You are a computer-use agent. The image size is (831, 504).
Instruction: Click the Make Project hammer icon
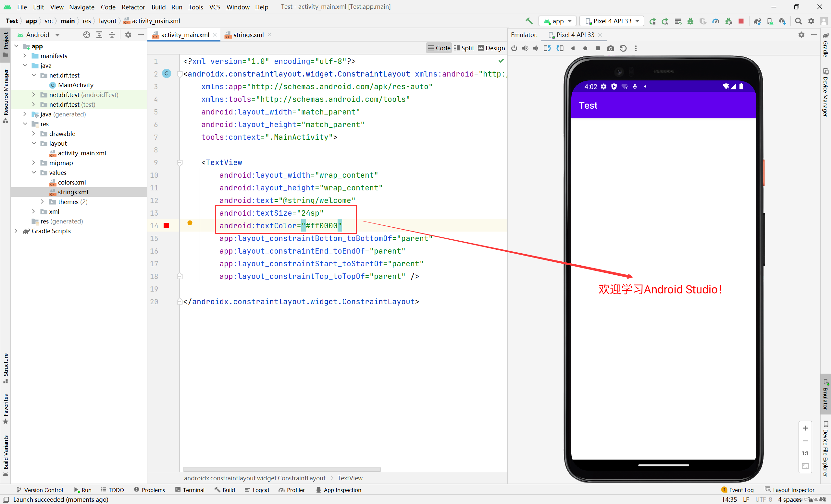pos(529,21)
